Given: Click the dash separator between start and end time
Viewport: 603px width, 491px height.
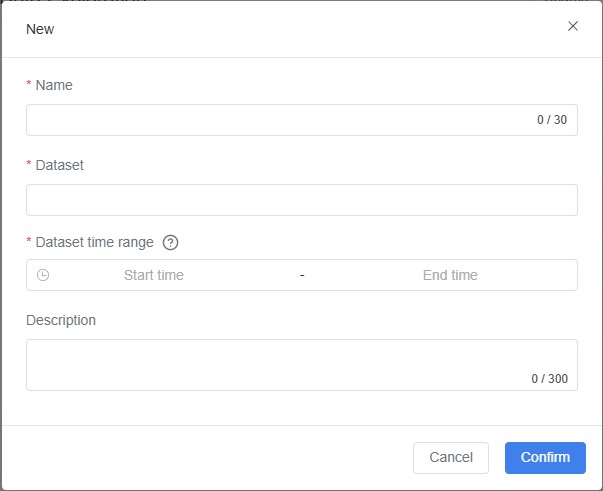Looking at the screenshot, I should pyautogui.click(x=302, y=275).
